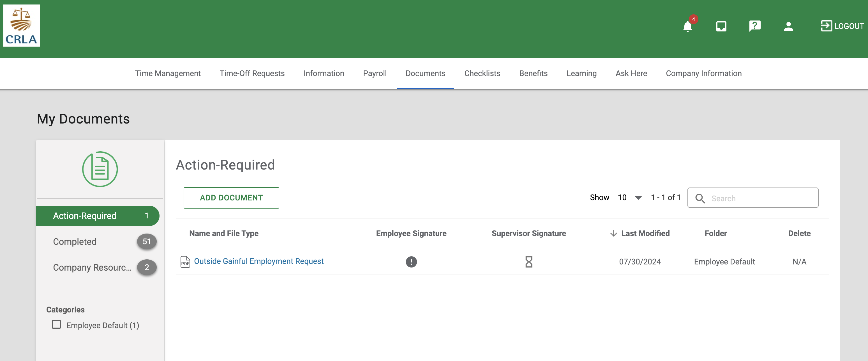Click the ADD DOCUMENT button
The image size is (868, 361).
[231, 198]
